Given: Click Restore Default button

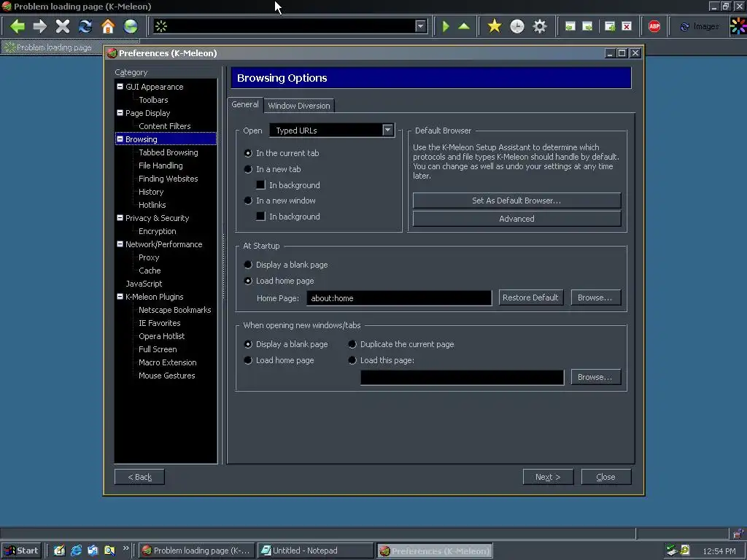Looking at the screenshot, I should pos(530,297).
